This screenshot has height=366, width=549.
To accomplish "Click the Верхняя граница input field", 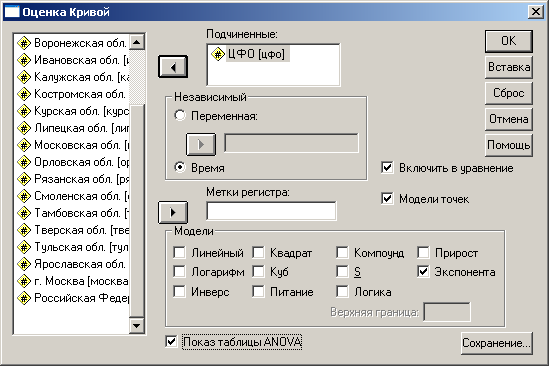I will click(x=447, y=312).
